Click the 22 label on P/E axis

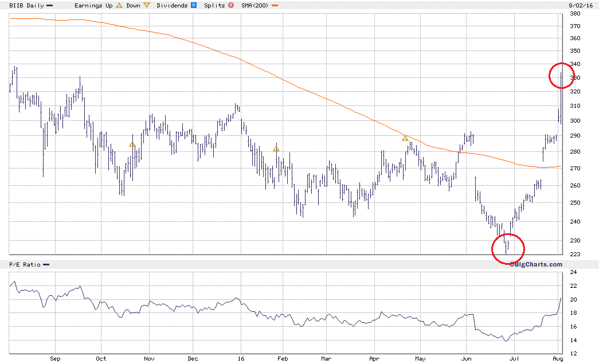[x=573, y=286]
